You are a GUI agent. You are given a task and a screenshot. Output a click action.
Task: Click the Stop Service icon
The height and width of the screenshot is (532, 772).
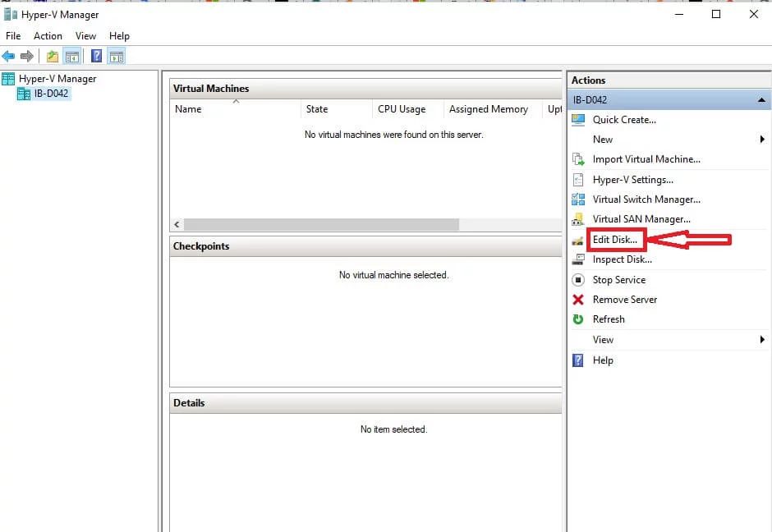pos(578,279)
